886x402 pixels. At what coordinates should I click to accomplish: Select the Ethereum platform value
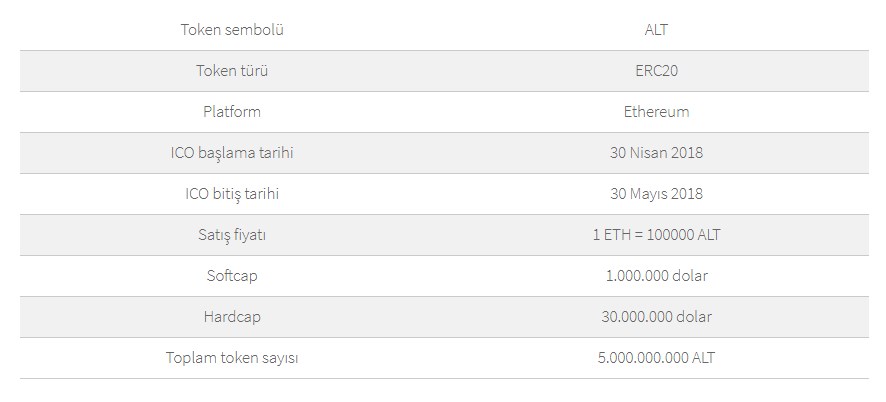(656, 112)
